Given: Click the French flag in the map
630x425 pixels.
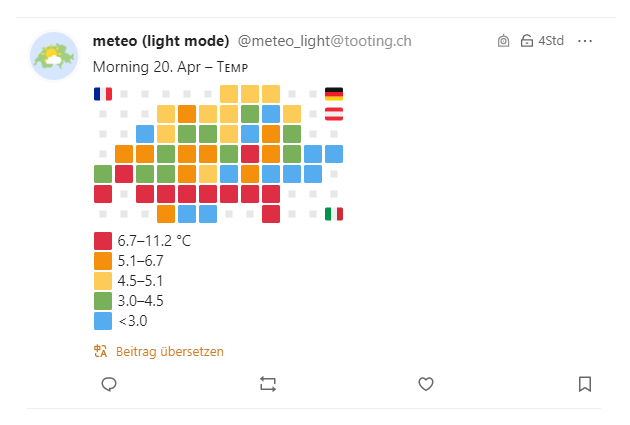Looking at the screenshot, I should coord(102,94).
